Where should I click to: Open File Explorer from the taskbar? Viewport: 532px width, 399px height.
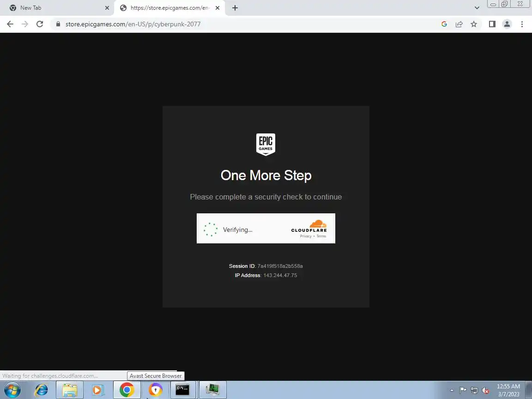pos(70,390)
